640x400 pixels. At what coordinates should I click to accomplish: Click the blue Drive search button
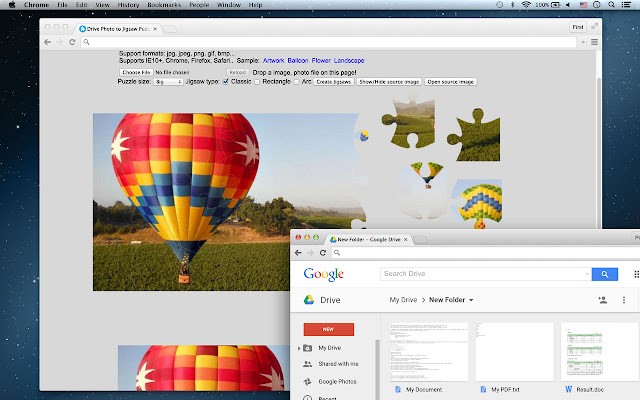click(603, 274)
